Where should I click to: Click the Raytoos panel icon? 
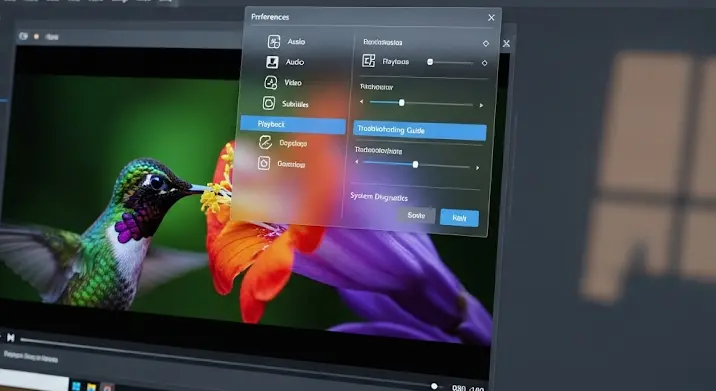(369, 60)
